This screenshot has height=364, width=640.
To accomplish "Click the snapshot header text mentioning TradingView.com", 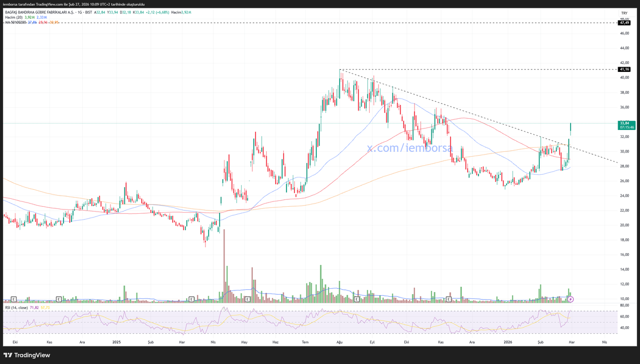I will pyautogui.click(x=74, y=4).
